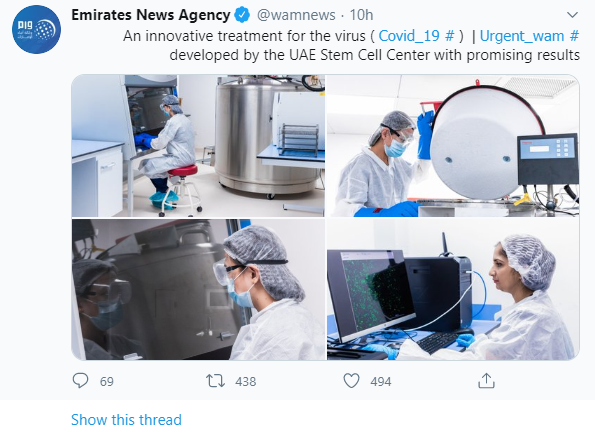Open the Emirates News Agency display name
595x435 pixels.
click(x=151, y=15)
